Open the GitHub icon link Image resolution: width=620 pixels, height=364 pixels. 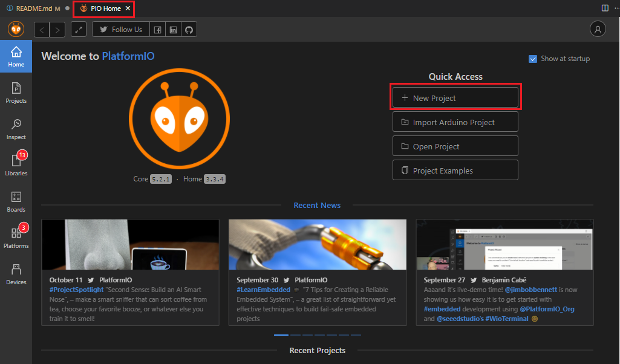point(189,30)
